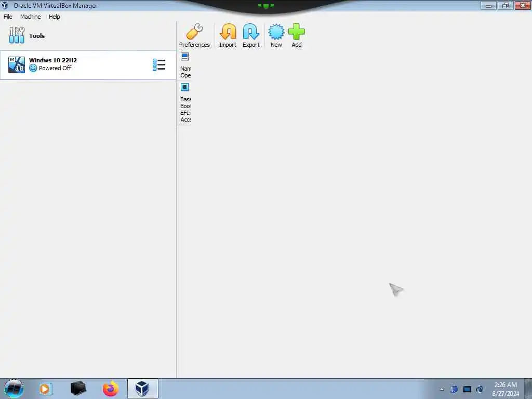This screenshot has width=532, height=399.
Task: Click the Windws 10 22H2 VM name
Action: 53,60
